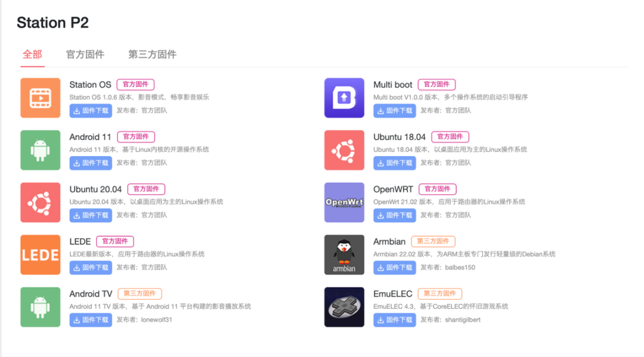Viewport: 644px width, 357px height.
Task: Click the Multi boot purple icon
Action: tap(344, 97)
